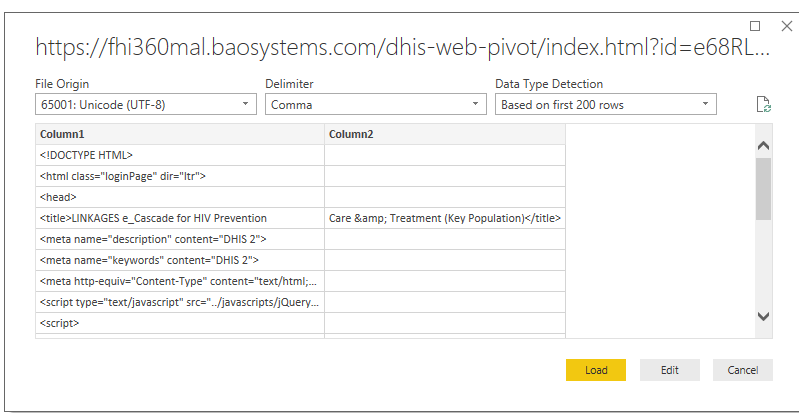Click the meta name="description" cell
The height and width of the screenshot is (413, 799).
tap(180, 239)
